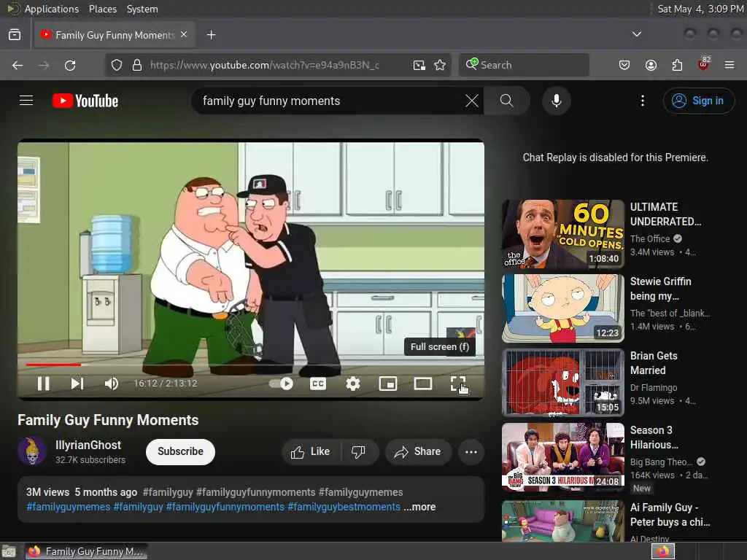Open IllyrianGhost channel name link
Viewport: 747px width, 560px height.
[88, 445]
